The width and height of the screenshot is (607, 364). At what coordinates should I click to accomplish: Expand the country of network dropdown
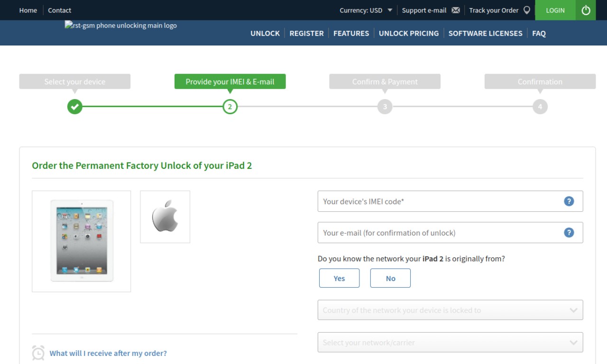point(450,310)
